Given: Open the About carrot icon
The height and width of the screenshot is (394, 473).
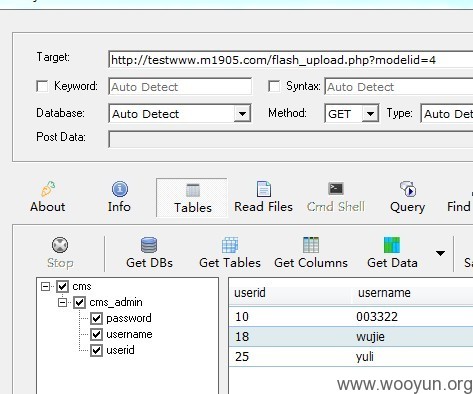Looking at the screenshot, I should [x=48, y=189].
